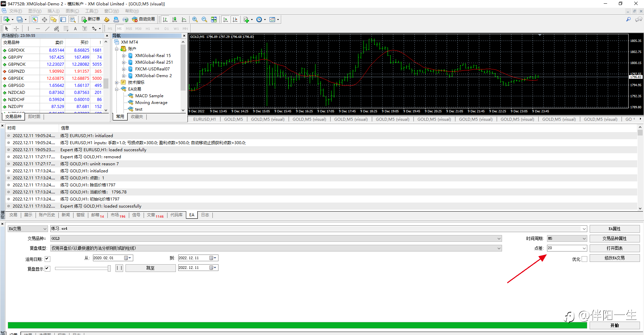This screenshot has width=644, height=335.
Task: Select the vertical line drawing tool
Action: click(28, 29)
